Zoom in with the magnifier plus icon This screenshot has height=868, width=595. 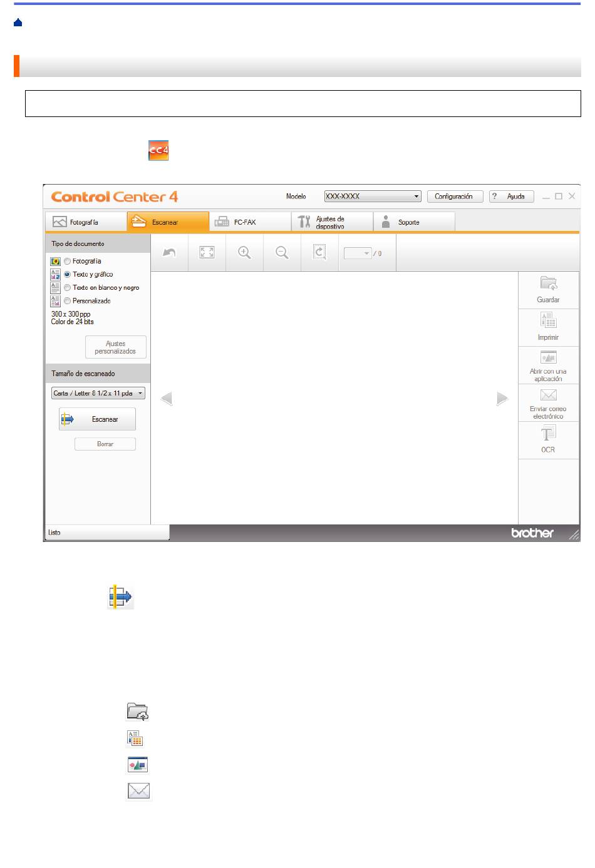tap(244, 252)
